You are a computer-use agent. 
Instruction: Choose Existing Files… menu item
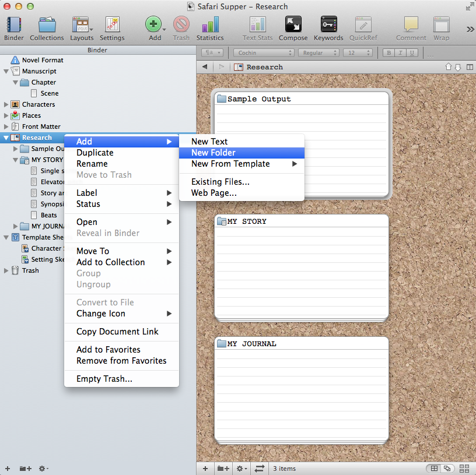point(242,182)
